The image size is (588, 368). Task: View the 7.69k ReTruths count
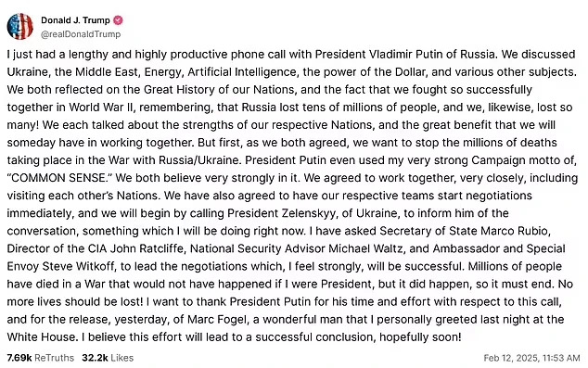click(41, 358)
